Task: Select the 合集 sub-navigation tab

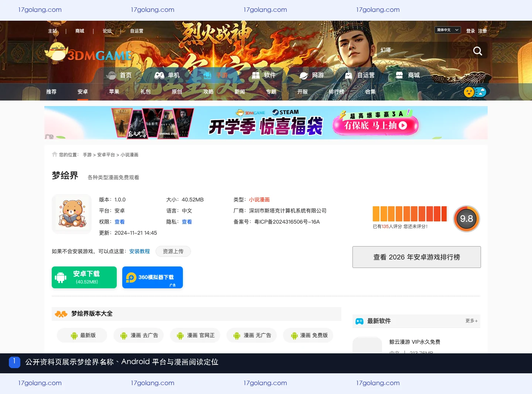Action: (371, 92)
